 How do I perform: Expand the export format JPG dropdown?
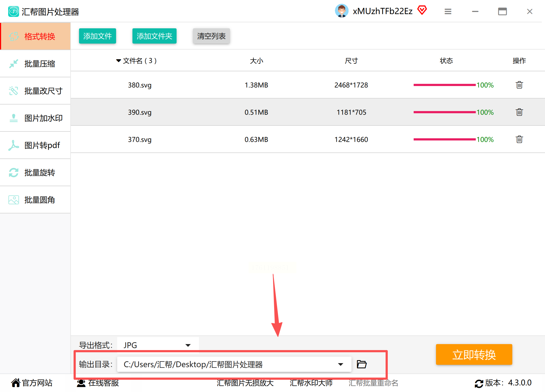pos(188,345)
